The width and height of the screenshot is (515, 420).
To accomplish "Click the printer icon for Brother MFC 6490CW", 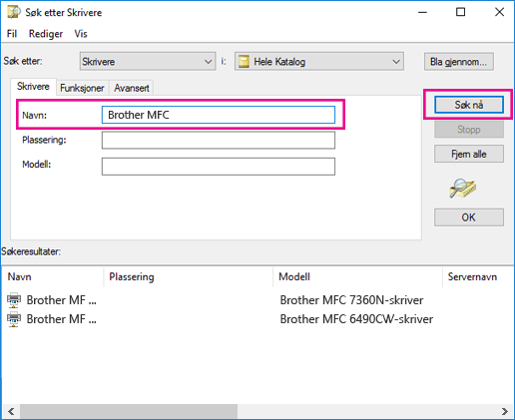I will 14,319.
